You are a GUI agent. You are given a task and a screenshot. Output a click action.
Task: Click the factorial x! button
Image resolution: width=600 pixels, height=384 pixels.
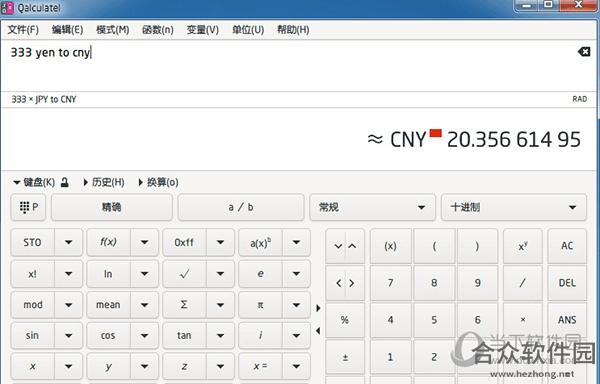coord(33,274)
